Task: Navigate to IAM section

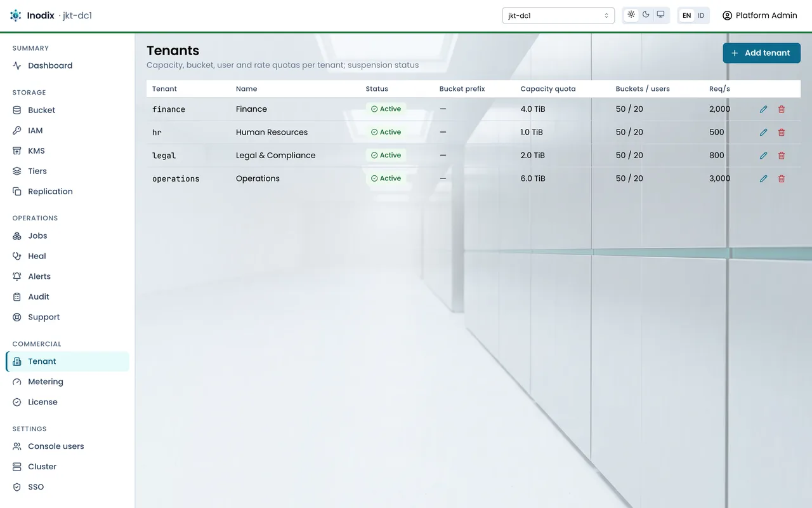Action: pyautogui.click(x=67, y=130)
